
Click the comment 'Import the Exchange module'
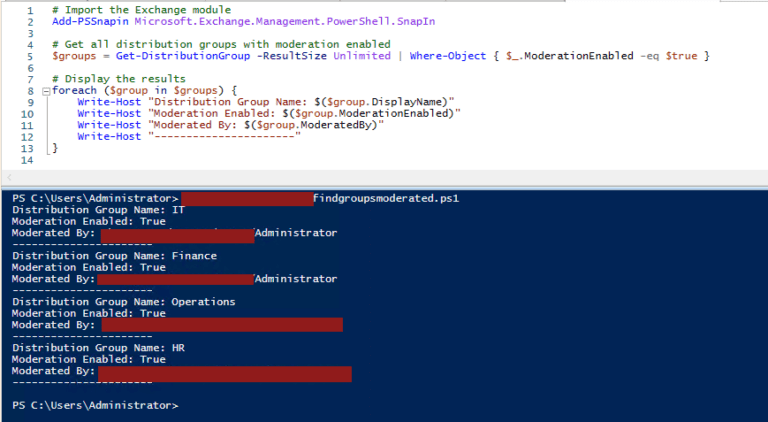coord(142,10)
